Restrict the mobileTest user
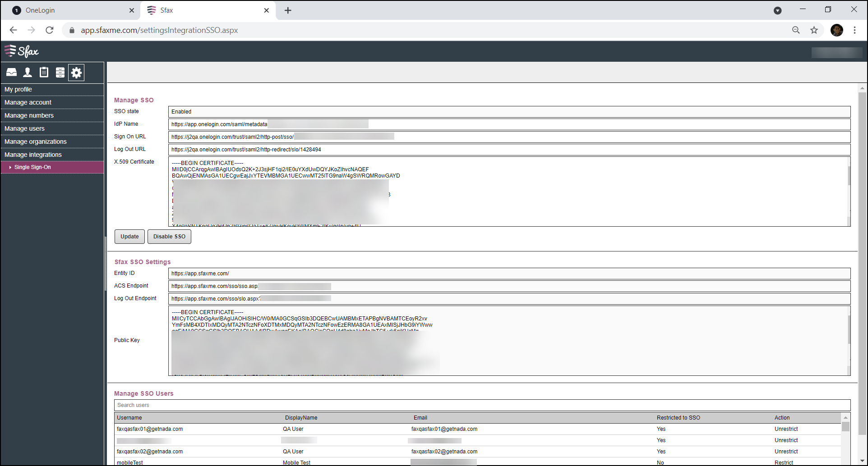Image resolution: width=868 pixels, height=466 pixels. [784, 463]
